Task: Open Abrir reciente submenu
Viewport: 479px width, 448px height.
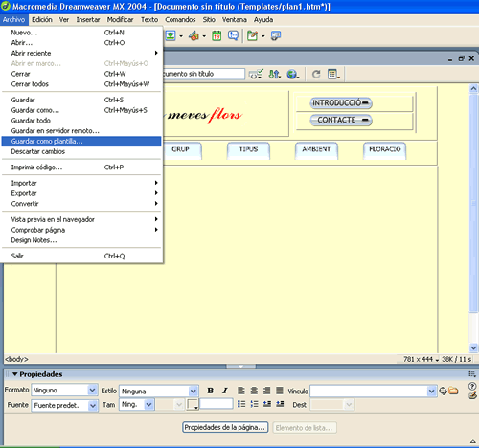Action: 81,53
